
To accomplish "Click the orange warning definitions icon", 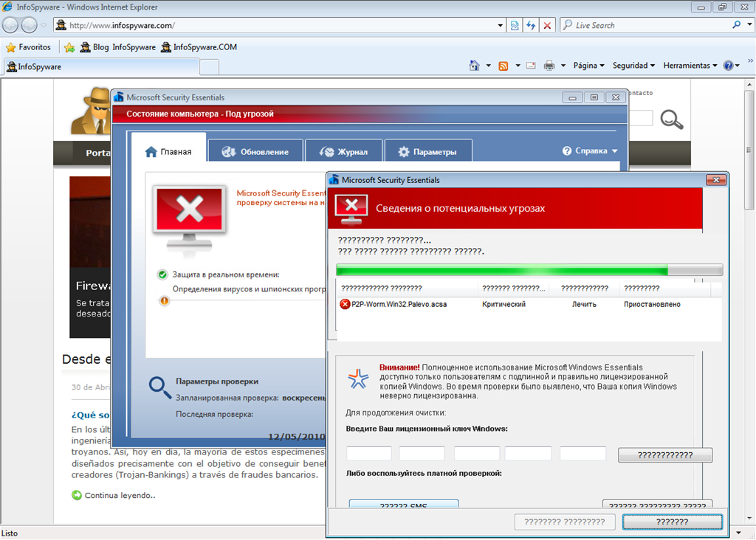I will (x=165, y=301).
